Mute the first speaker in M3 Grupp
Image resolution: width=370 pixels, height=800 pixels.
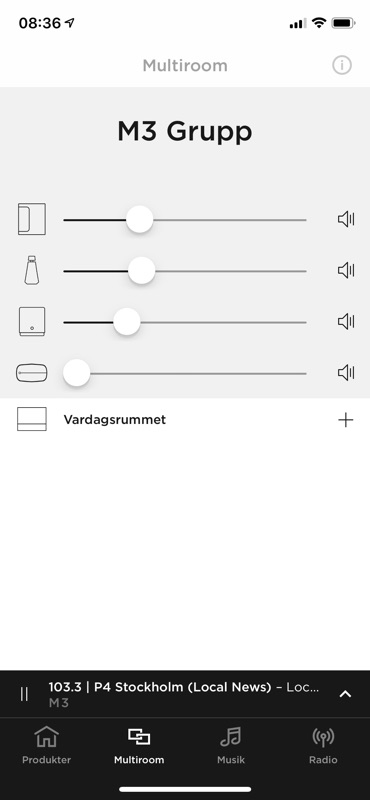(346, 219)
